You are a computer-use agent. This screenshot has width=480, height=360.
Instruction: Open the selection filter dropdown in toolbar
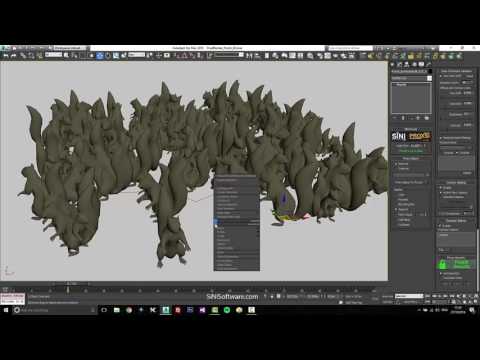pyautogui.click(x=53, y=55)
